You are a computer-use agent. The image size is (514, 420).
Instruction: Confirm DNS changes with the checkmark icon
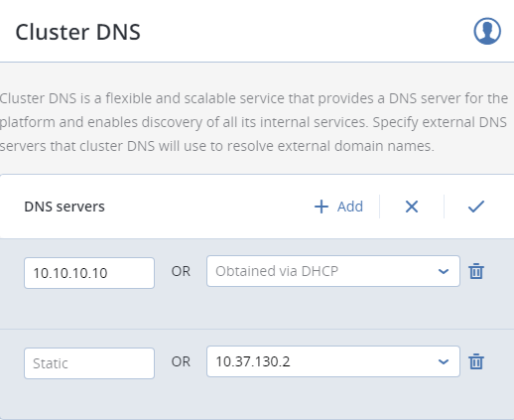[476, 207]
